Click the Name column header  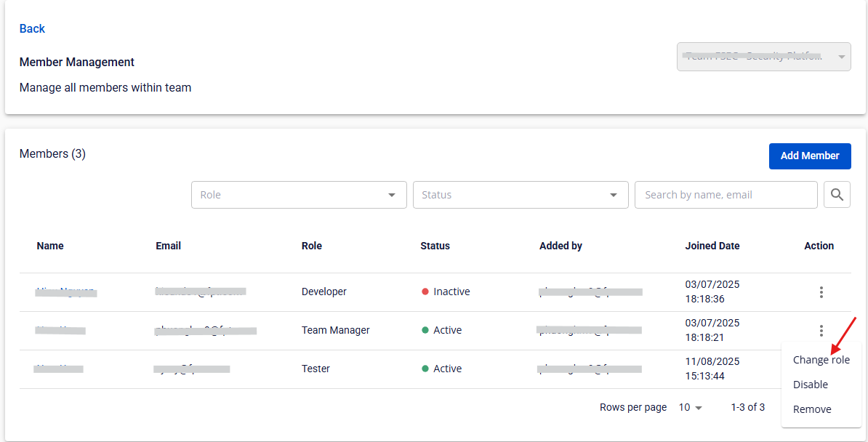[x=50, y=246]
